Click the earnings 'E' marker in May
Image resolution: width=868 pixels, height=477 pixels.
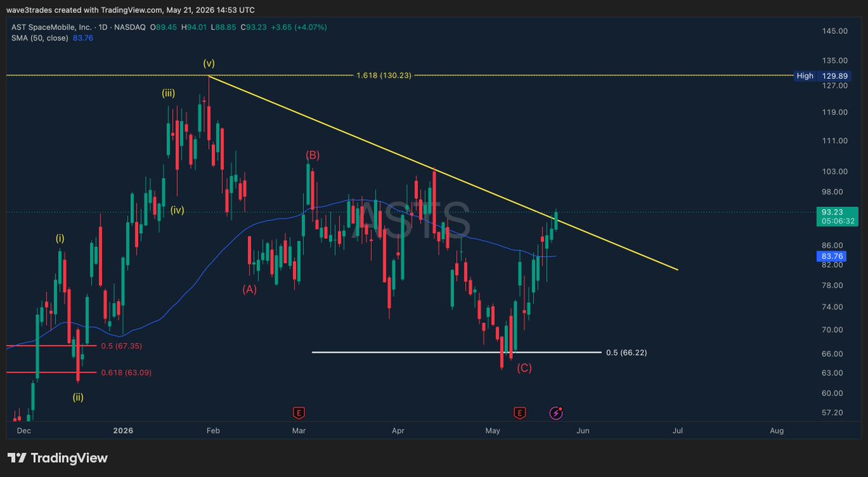[x=519, y=413]
